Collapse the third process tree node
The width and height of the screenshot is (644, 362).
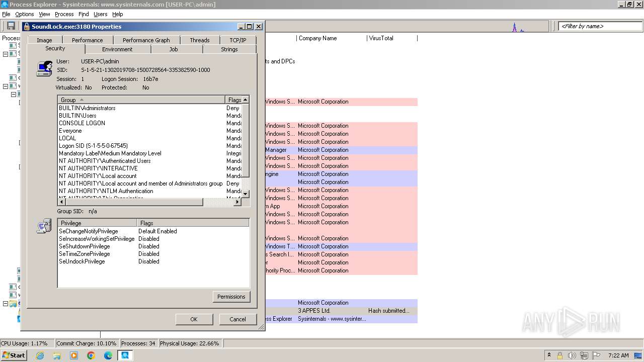click(x=14, y=94)
